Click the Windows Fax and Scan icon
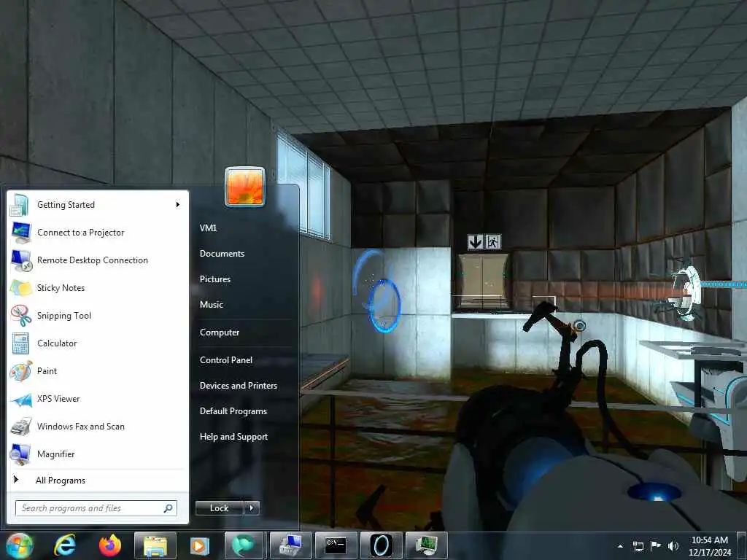 [x=21, y=427]
